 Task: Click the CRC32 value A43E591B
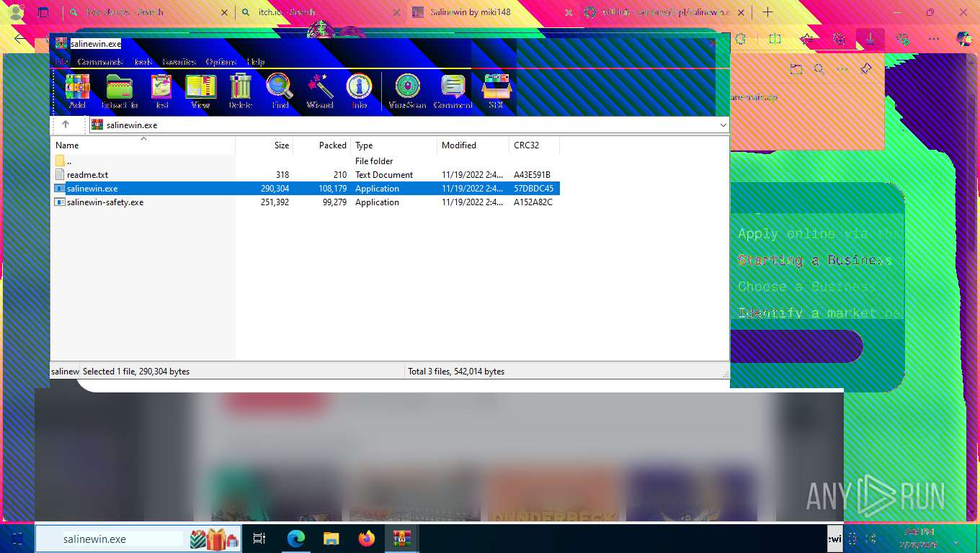pos(532,175)
